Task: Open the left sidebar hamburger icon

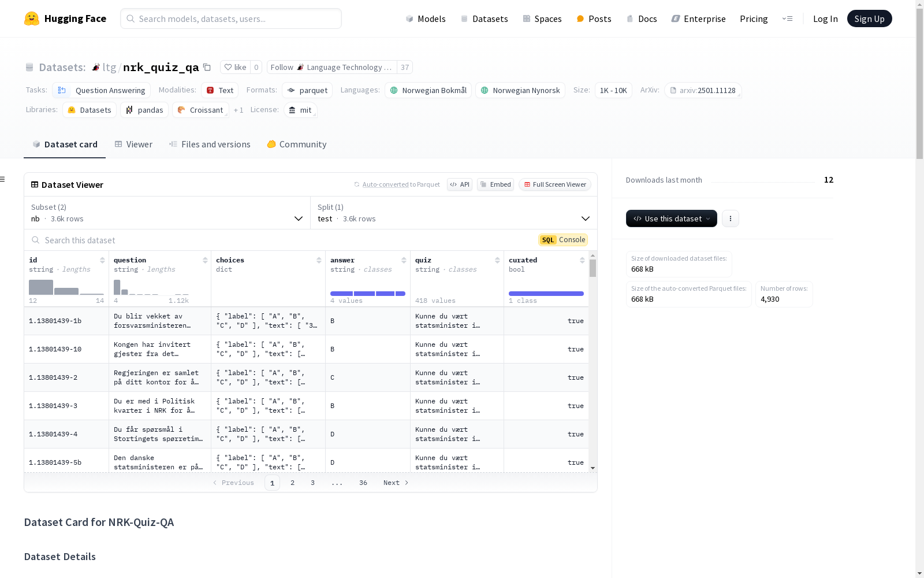Action: click(x=3, y=179)
